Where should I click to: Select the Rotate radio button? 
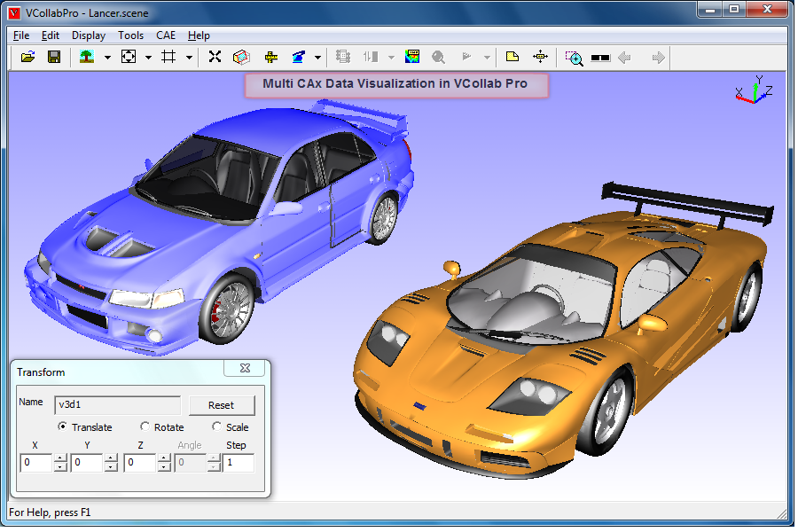(x=145, y=426)
